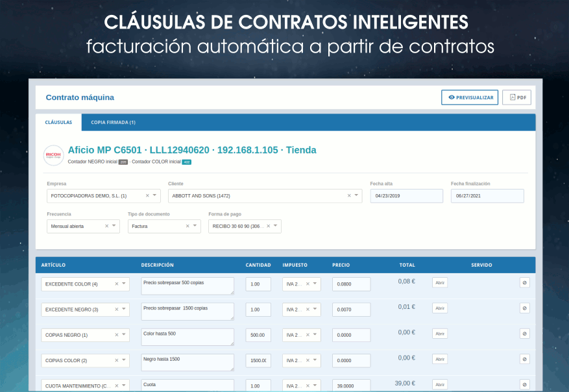Clear the Tipo de documento Factura selection
Screen dimensions: 569x392
(x=188, y=226)
